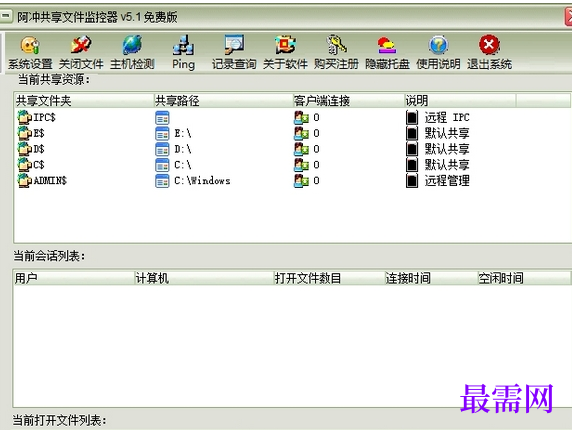The image size is (572, 430).
Task: Open 记录查询 log search
Action: coord(234,53)
